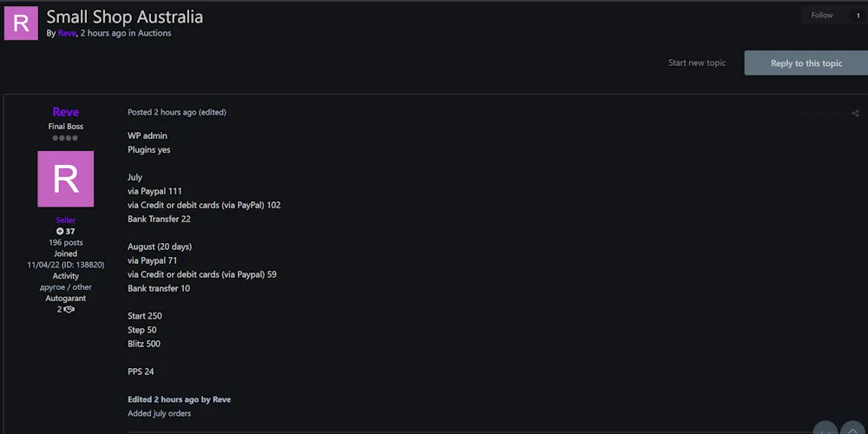Screen dimensions: 868x434
Task: View edit history via the (edited) label
Action: 213,112
